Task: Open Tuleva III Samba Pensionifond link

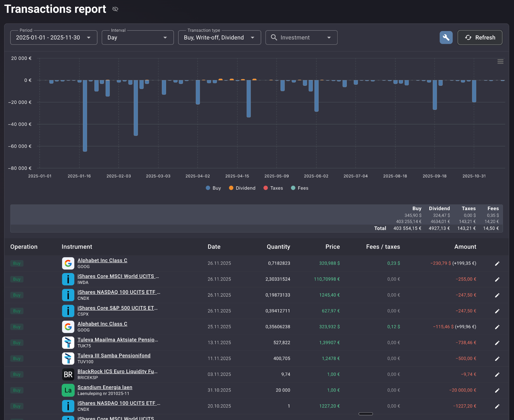Action: [114, 355]
